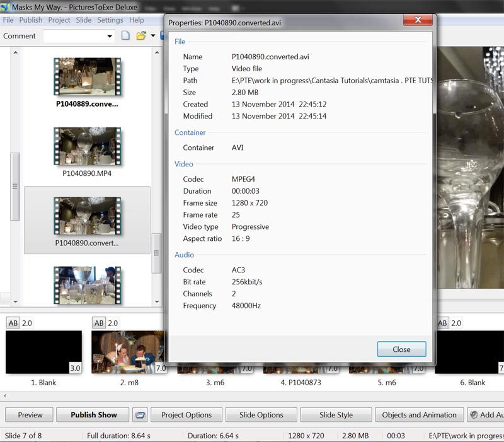The width and height of the screenshot is (504, 442).
Task: Click the Publish Show button
Action: pyautogui.click(x=93, y=415)
